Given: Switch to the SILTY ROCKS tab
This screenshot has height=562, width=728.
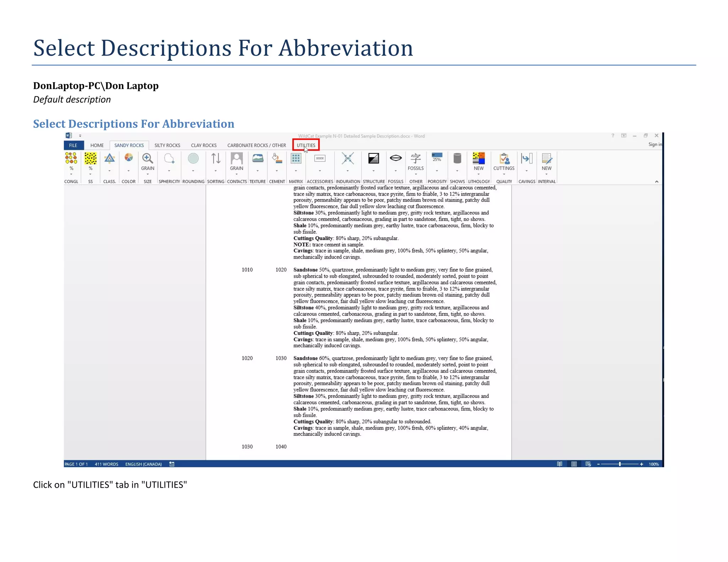Looking at the screenshot, I should coord(167,145).
